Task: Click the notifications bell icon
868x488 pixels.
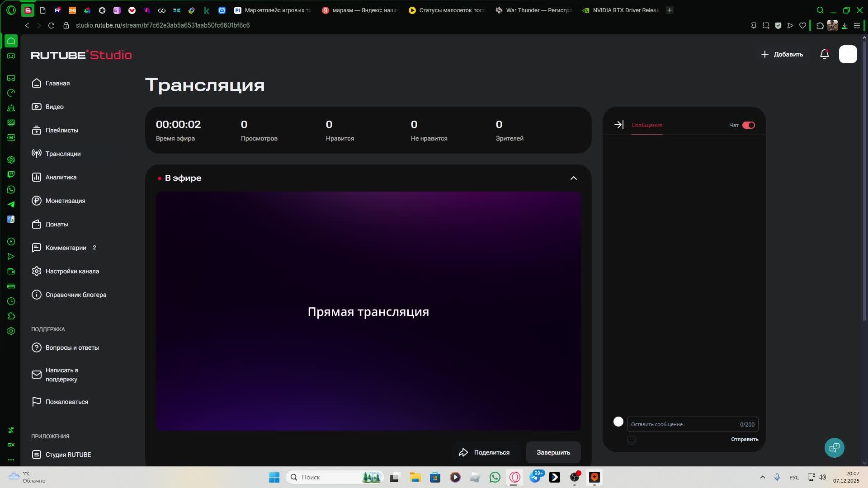Action: click(824, 54)
